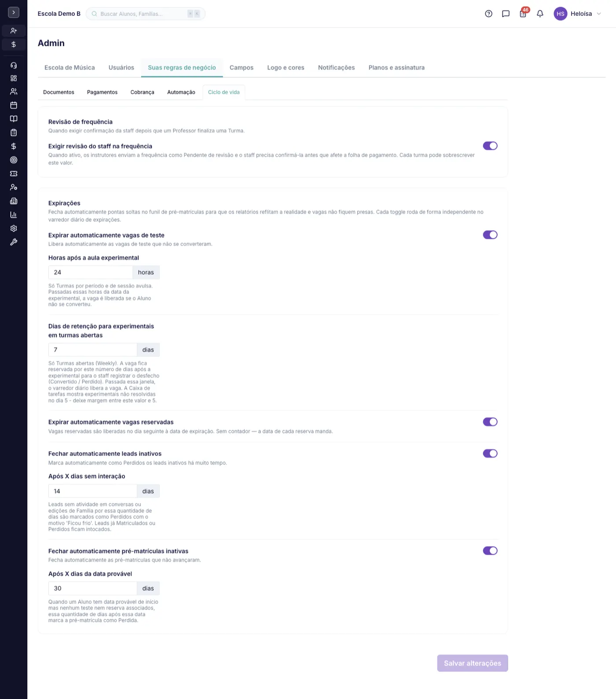Open the building icon in sidebar
This screenshot has width=616, height=699.
[14, 201]
